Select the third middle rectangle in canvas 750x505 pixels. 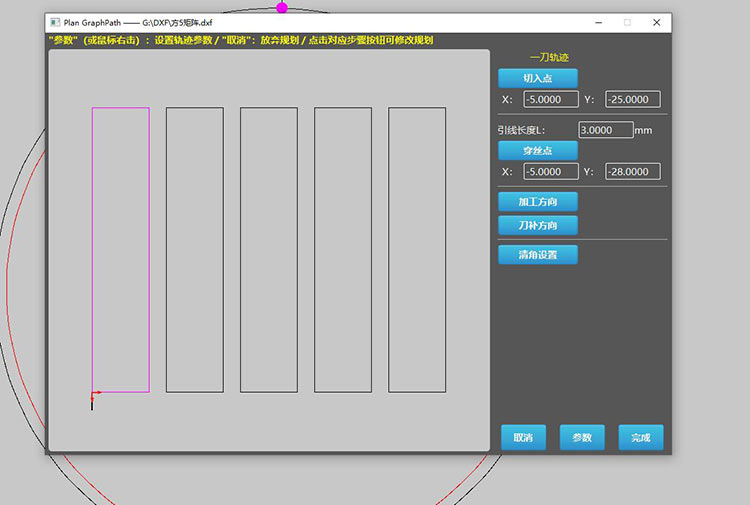tap(269, 250)
